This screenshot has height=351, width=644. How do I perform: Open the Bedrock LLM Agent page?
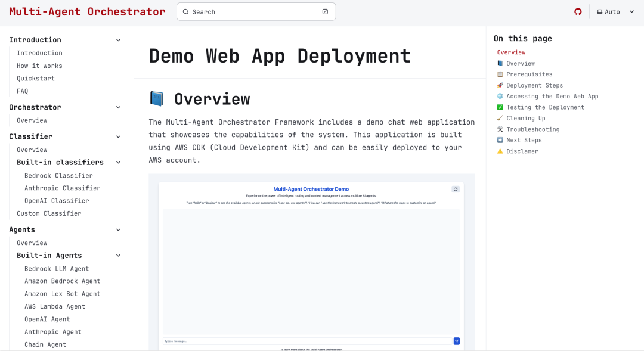(57, 269)
